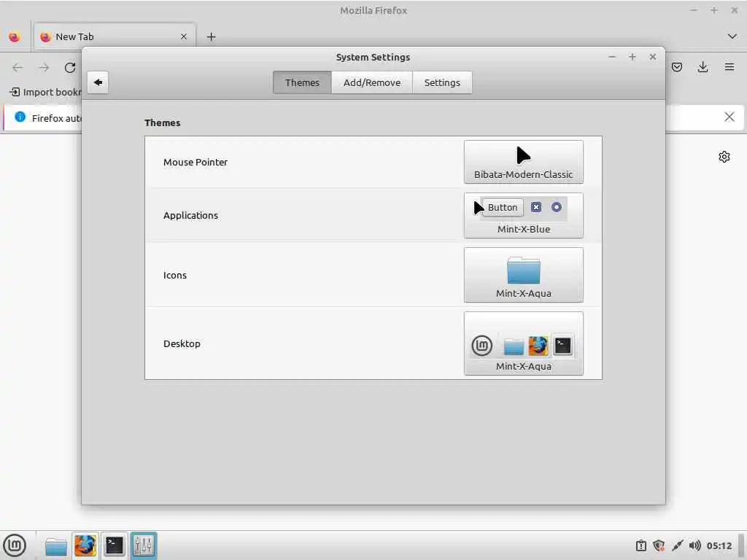Open Icons theme selector with folder preview
The height and width of the screenshot is (560, 747).
point(523,275)
